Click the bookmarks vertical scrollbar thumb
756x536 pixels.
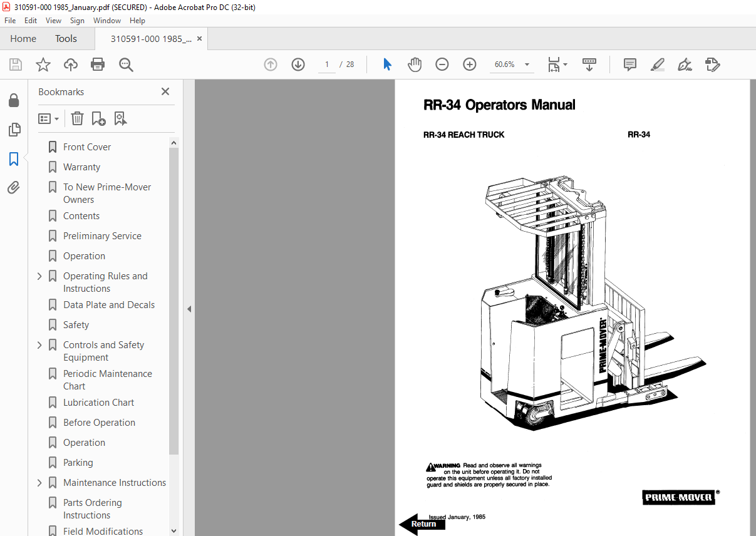coord(173,301)
